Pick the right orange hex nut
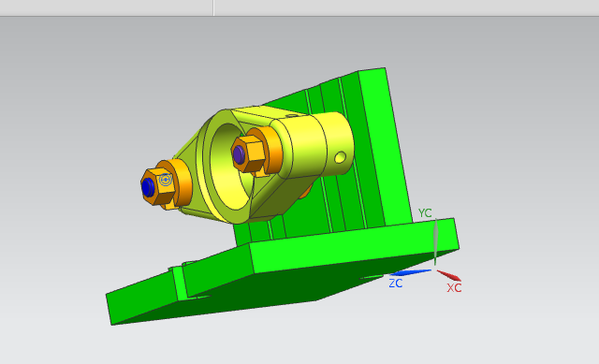599x364 pixels. 247,153
